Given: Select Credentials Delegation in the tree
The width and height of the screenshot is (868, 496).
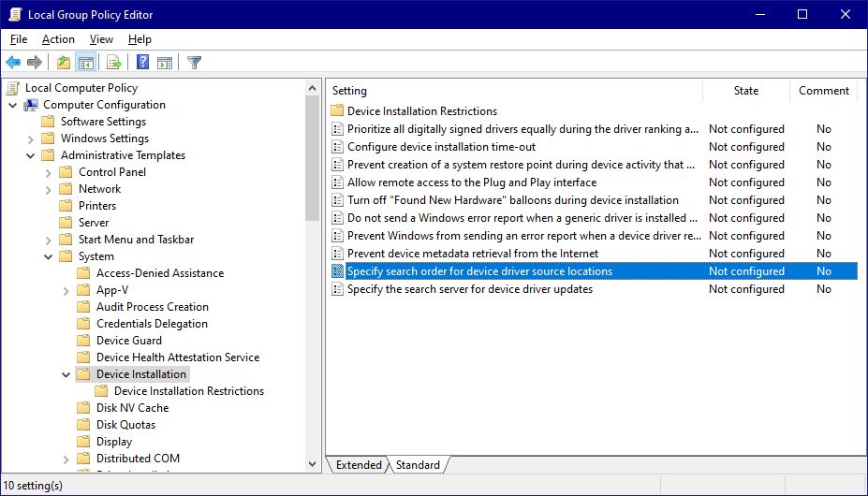Looking at the screenshot, I should click(x=152, y=324).
